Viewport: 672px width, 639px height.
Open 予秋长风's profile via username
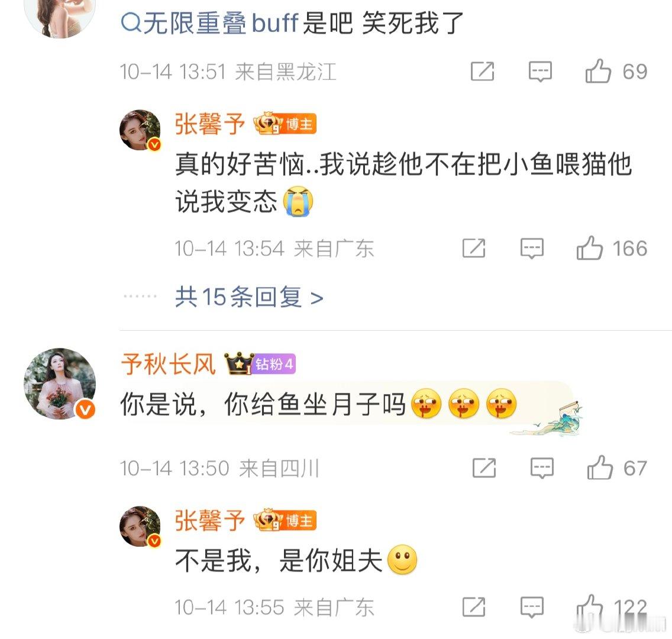coord(169,364)
